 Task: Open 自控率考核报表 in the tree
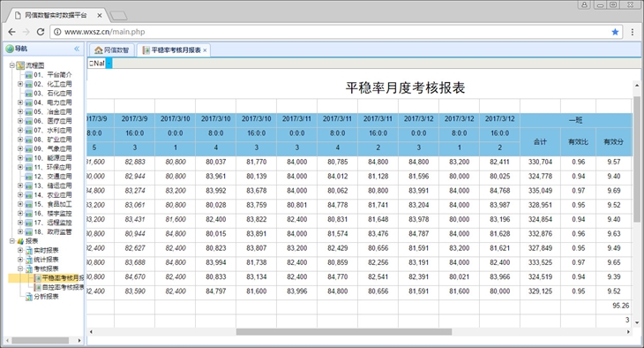pyautogui.click(x=63, y=287)
